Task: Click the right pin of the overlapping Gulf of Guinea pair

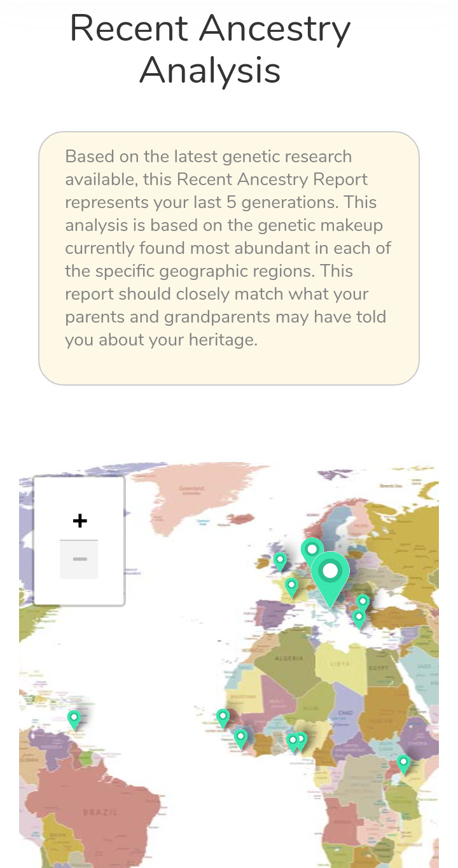Action: pyautogui.click(x=302, y=739)
